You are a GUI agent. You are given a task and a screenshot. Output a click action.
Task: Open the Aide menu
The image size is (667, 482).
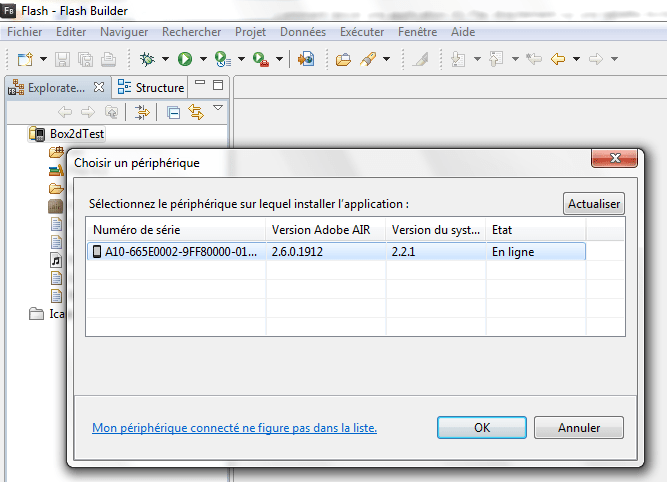(x=463, y=32)
